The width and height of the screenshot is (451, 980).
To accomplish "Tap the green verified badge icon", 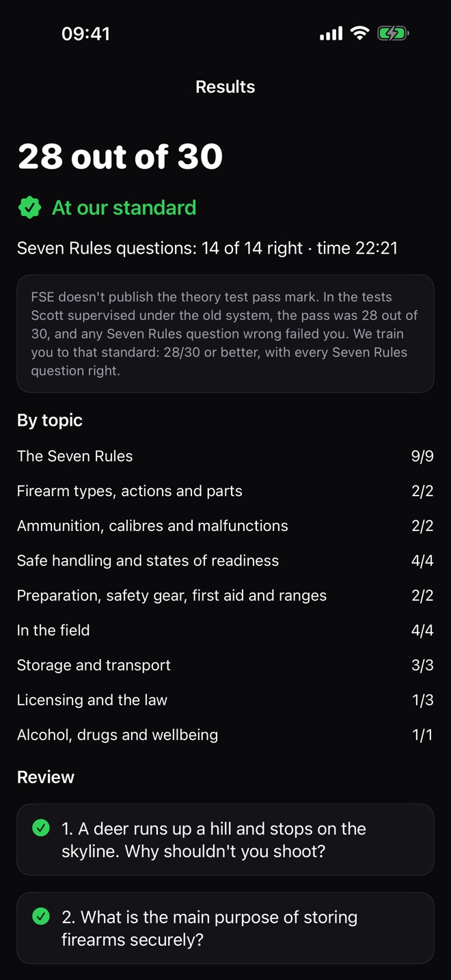I will pyautogui.click(x=29, y=208).
